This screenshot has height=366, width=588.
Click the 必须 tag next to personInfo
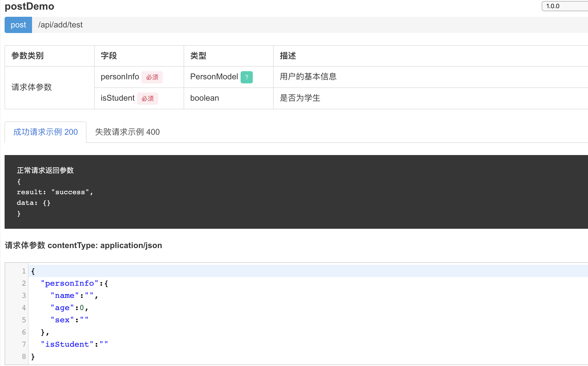click(x=152, y=77)
